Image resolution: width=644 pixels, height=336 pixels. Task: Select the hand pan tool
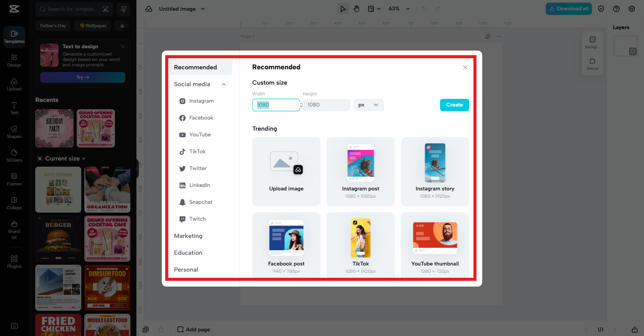click(x=356, y=9)
